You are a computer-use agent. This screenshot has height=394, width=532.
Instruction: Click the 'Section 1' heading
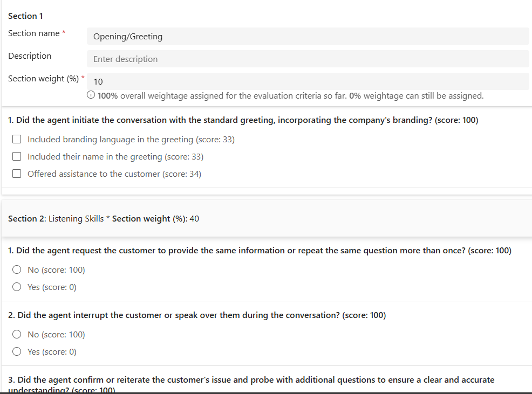click(25, 16)
